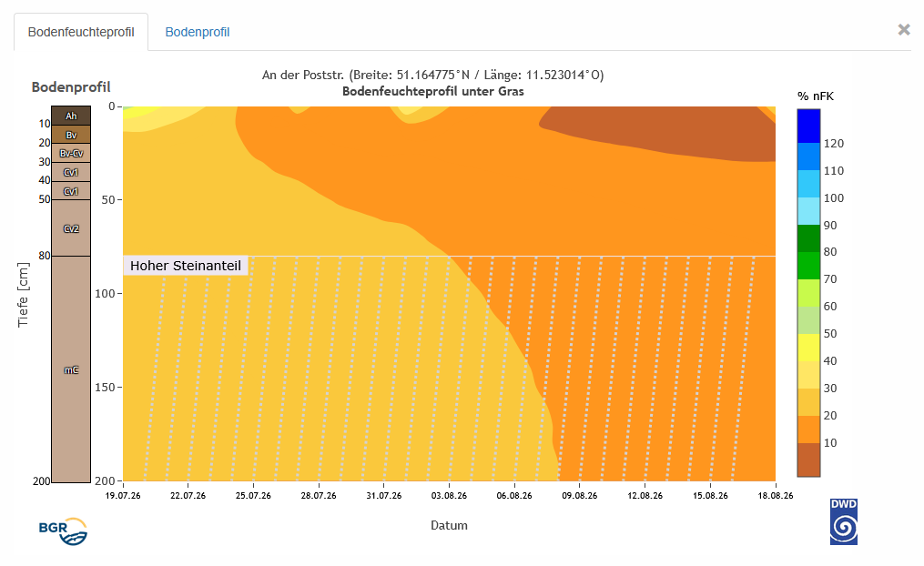
Task: Open the Bodenprofil tab
Action: [197, 32]
